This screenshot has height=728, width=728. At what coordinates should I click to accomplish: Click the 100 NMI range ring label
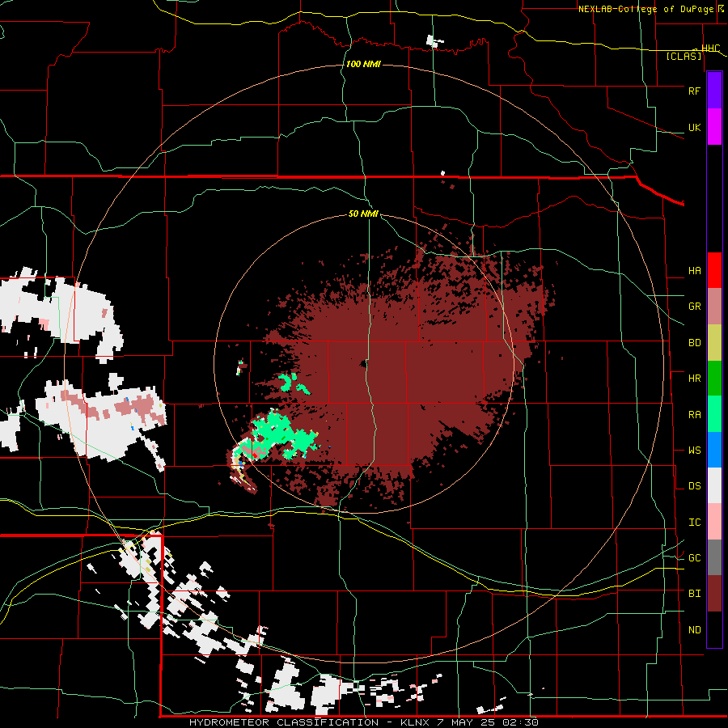tap(363, 64)
